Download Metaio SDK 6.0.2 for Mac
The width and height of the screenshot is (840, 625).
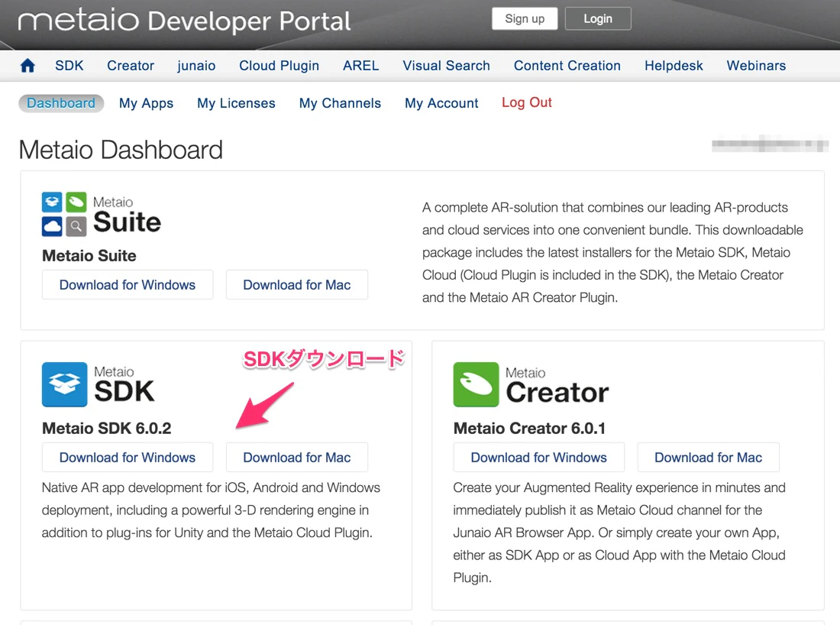point(297,457)
